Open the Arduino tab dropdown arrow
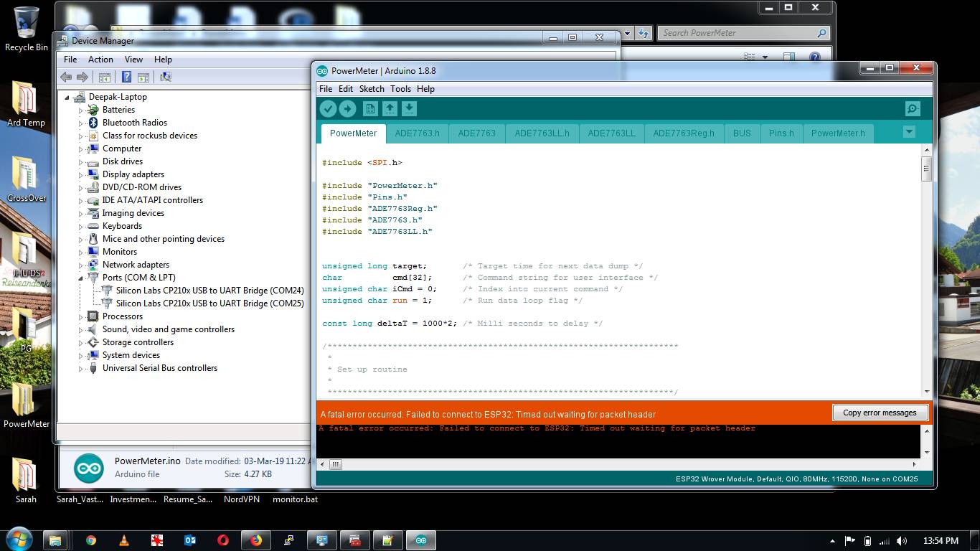This screenshot has height=551, width=980. pos(909,132)
